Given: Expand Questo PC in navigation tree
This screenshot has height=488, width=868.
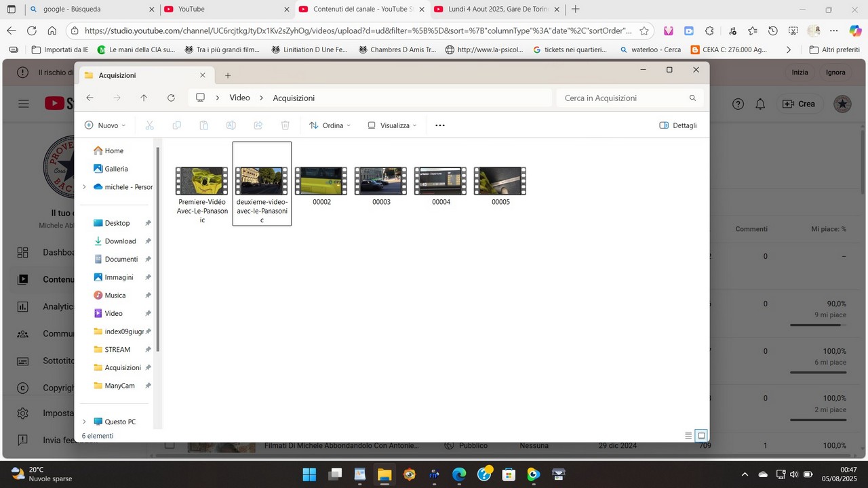Looking at the screenshot, I should (84, 422).
